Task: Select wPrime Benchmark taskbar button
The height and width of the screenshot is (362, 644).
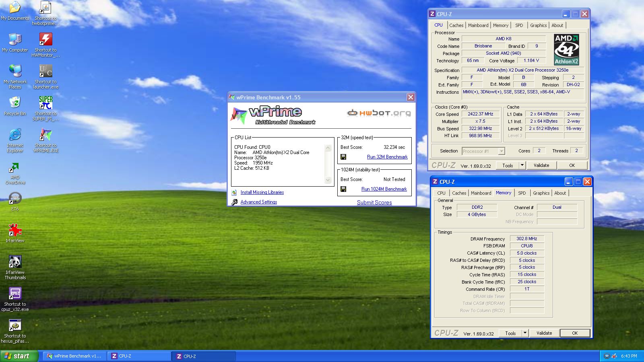Action: (75, 356)
